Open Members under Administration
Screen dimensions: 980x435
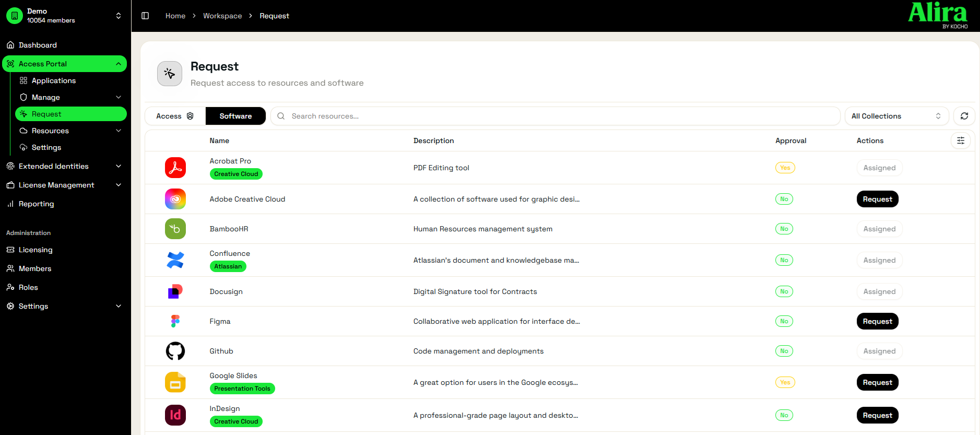[65, 268]
